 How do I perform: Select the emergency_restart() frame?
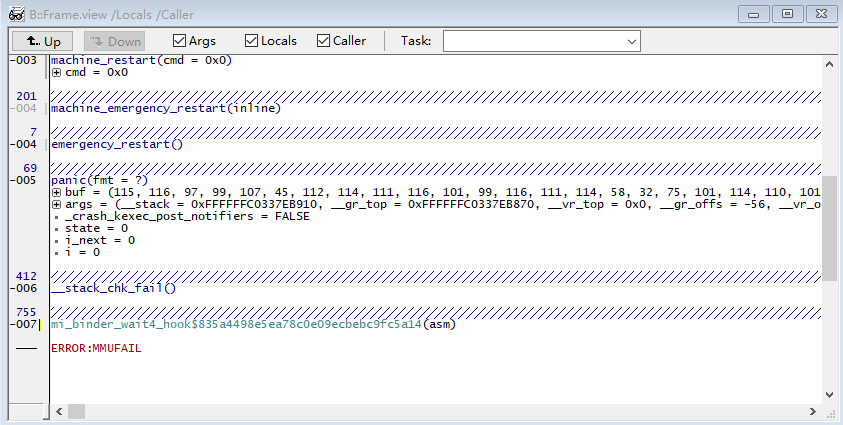pyautogui.click(x=117, y=144)
